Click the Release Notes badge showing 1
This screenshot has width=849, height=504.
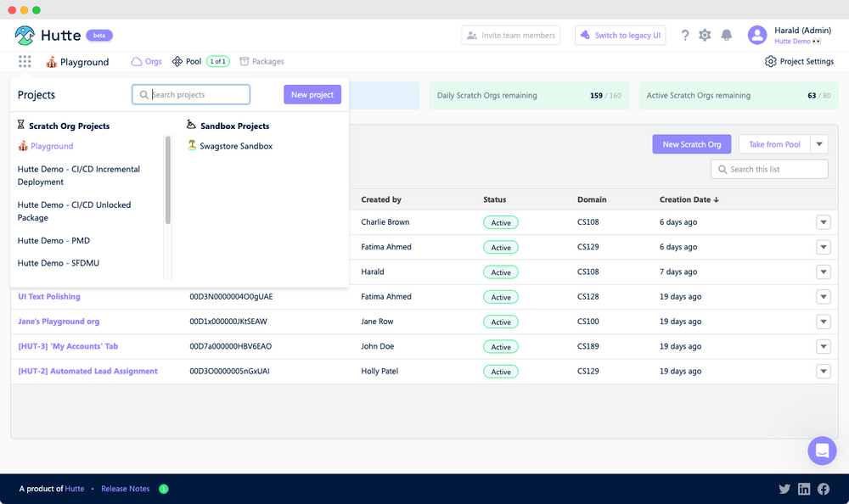(164, 489)
